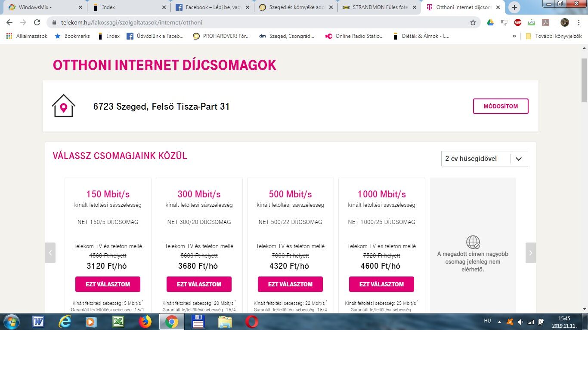588x387 pixels.
Task: Open the Adblock Plus extension icon
Action: 518,22
